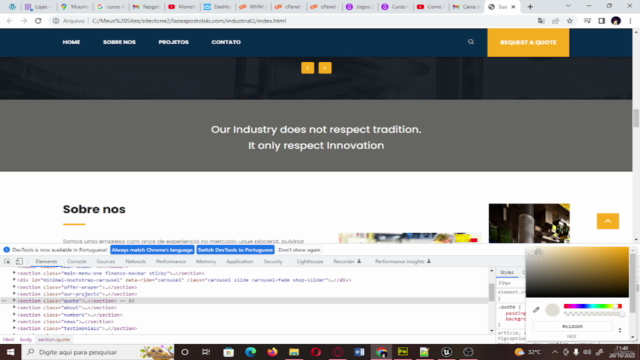Toggle the DevTools device toolbar

pyautogui.click(x=19, y=261)
